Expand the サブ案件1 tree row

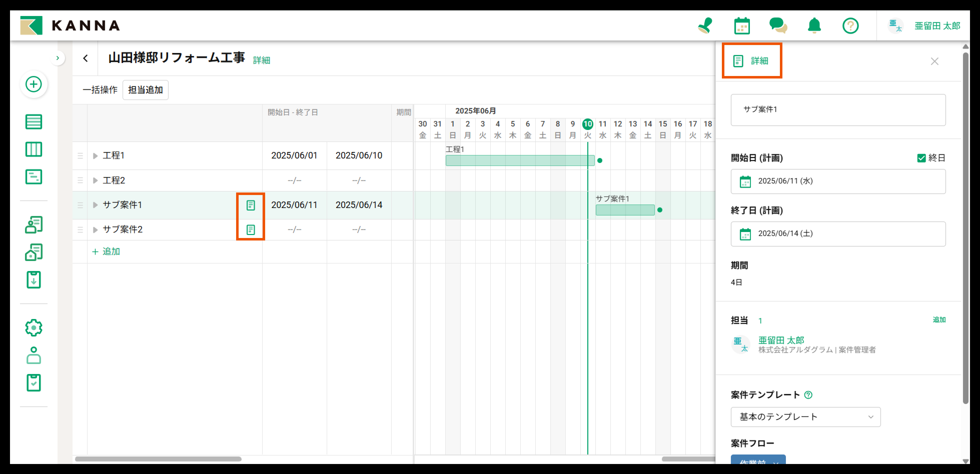point(95,205)
